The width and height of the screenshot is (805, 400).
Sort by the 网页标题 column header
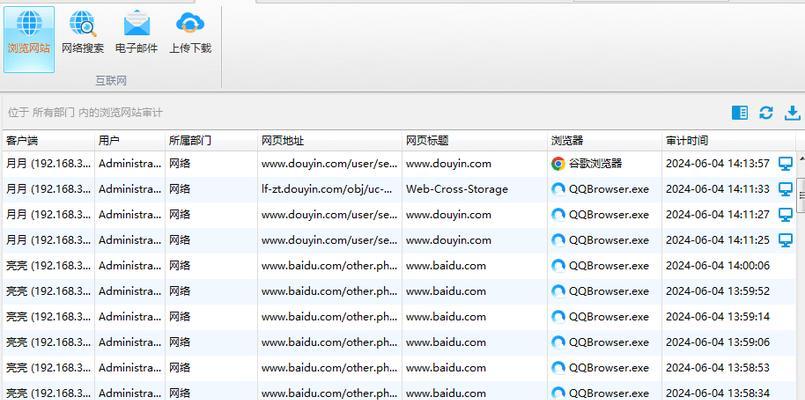475,141
